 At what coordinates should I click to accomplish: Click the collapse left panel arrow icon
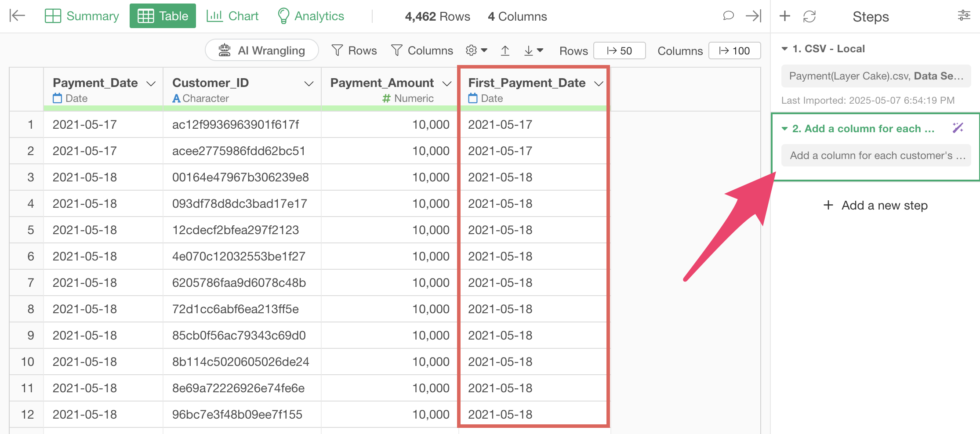(17, 16)
